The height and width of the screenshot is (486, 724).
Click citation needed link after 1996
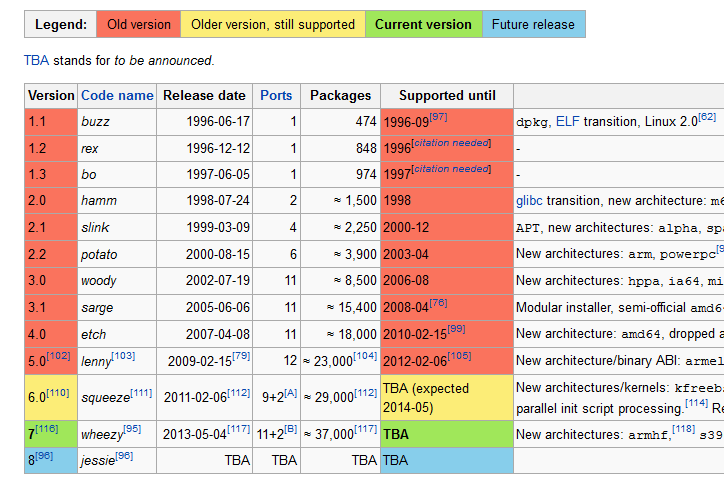(451, 143)
